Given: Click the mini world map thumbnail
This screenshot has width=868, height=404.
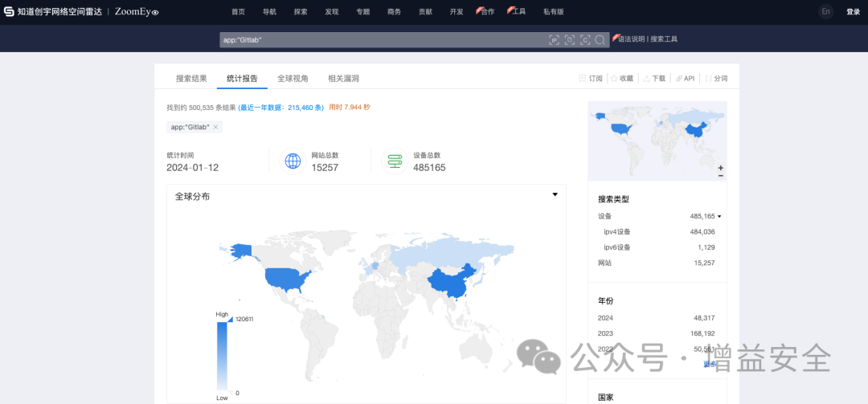Looking at the screenshot, I should [x=657, y=141].
